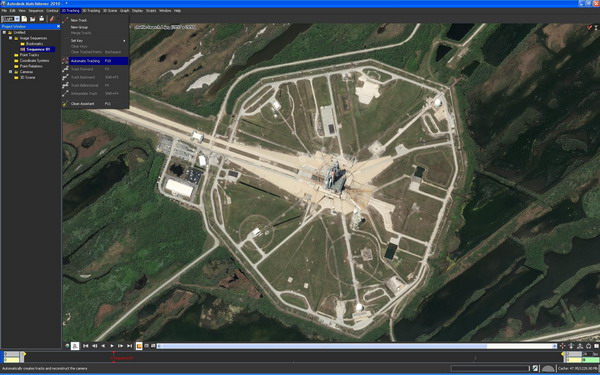Screen dimensions: 600x375
Task: Choose New Track from the dropdown menu
Action: 79,20
